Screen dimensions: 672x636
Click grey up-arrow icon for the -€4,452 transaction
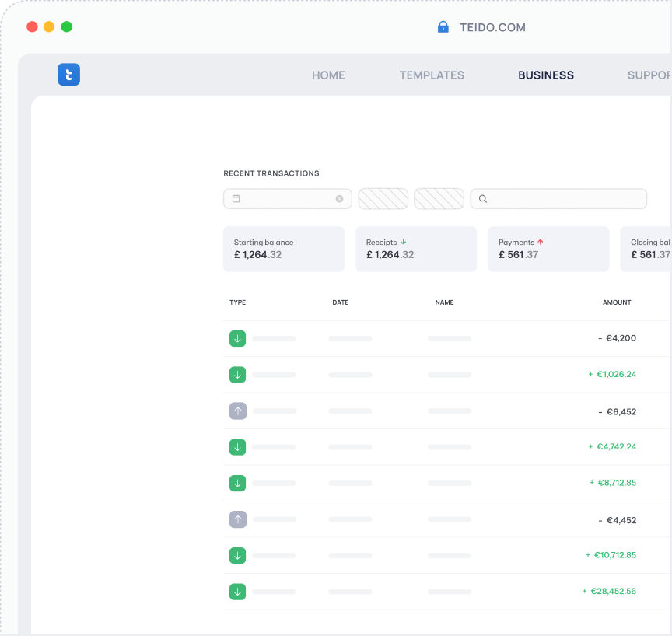(x=238, y=519)
